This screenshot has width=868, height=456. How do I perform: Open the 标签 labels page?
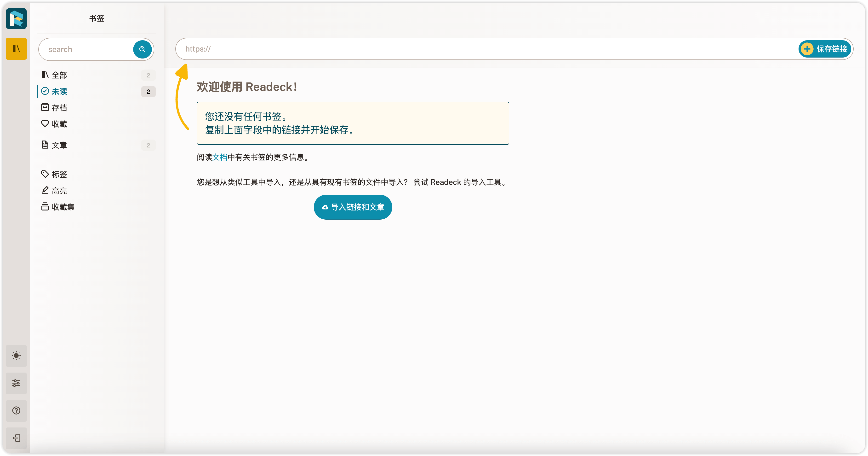click(x=97, y=174)
